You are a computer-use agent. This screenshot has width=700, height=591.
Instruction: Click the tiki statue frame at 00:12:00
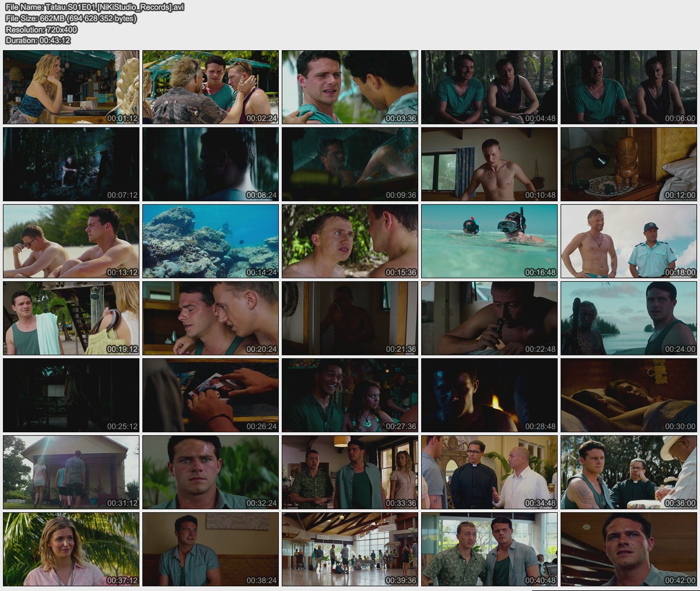pyautogui.click(x=629, y=164)
